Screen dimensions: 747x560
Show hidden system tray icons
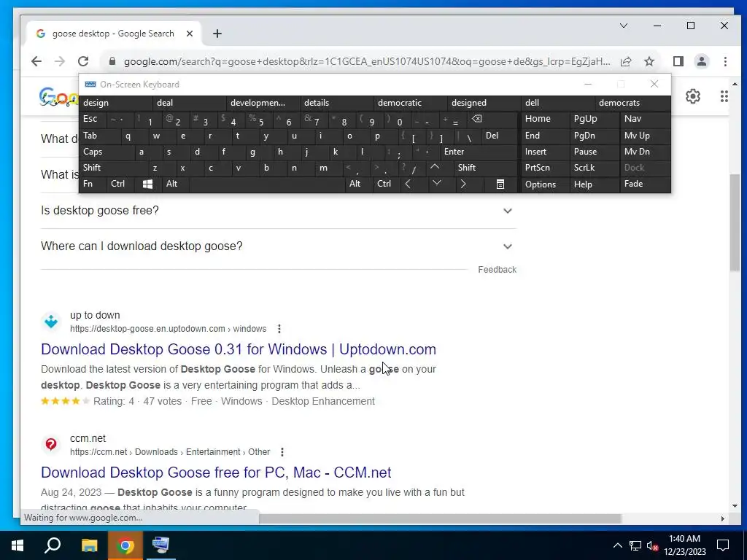pos(617,545)
